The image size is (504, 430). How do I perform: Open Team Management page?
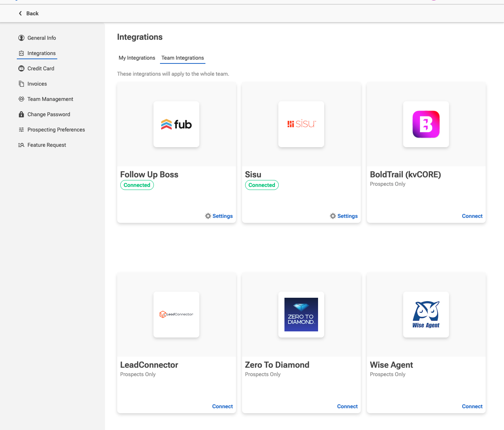[50, 99]
